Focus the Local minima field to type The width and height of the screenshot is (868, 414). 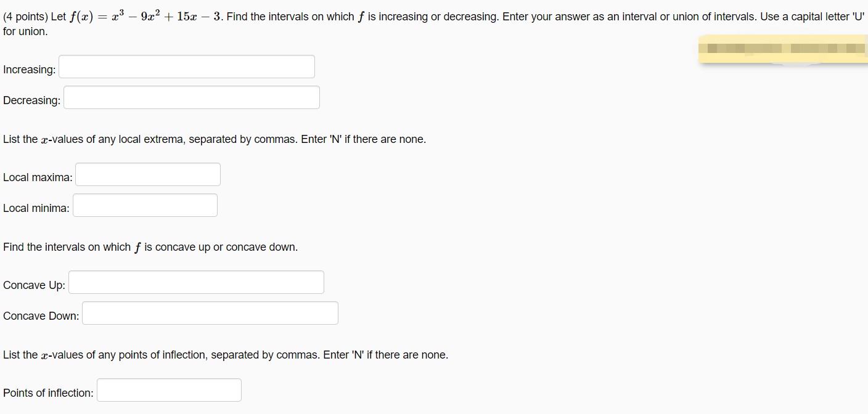pos(144,205)
